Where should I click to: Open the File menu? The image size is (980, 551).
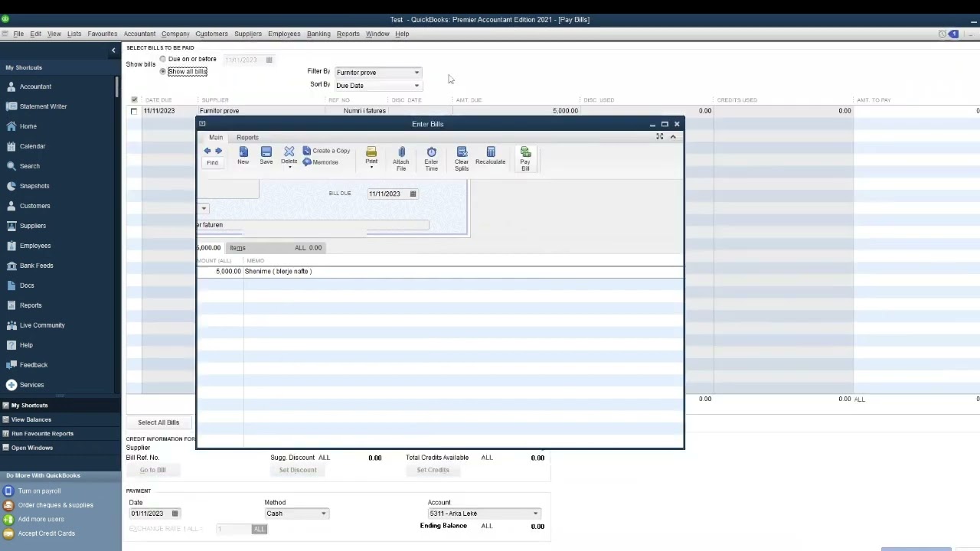pyautogui.click(x=18, y=34)
